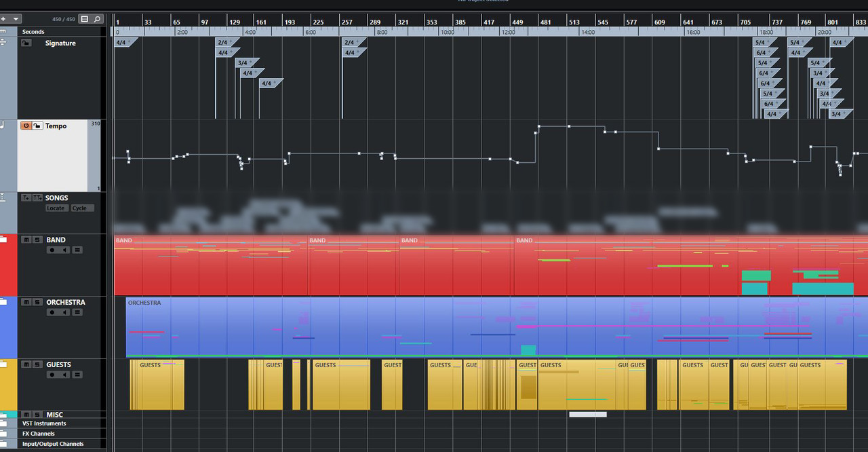Enable monitor on the BAND folder track
The image size is (868, 452).
(x=64, y=250)
